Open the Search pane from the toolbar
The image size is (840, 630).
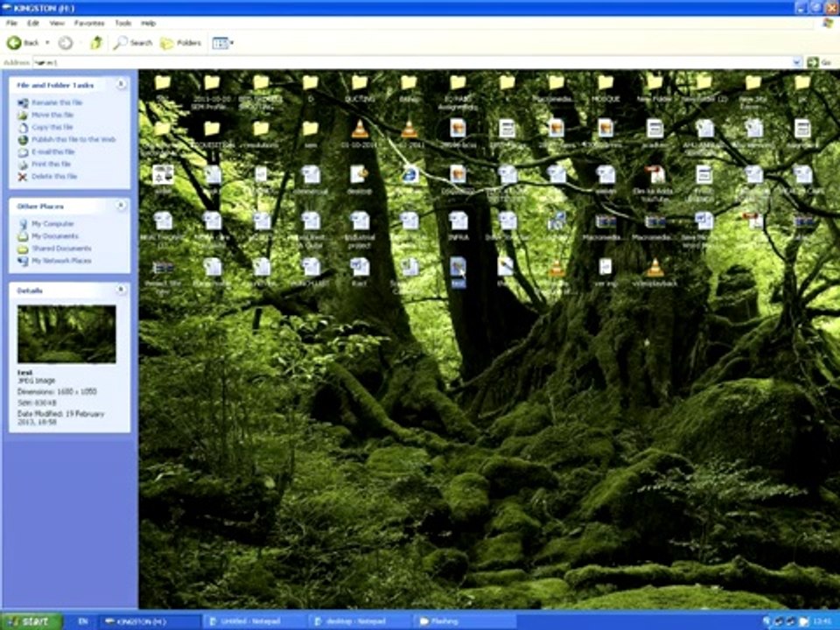[133, 43]
